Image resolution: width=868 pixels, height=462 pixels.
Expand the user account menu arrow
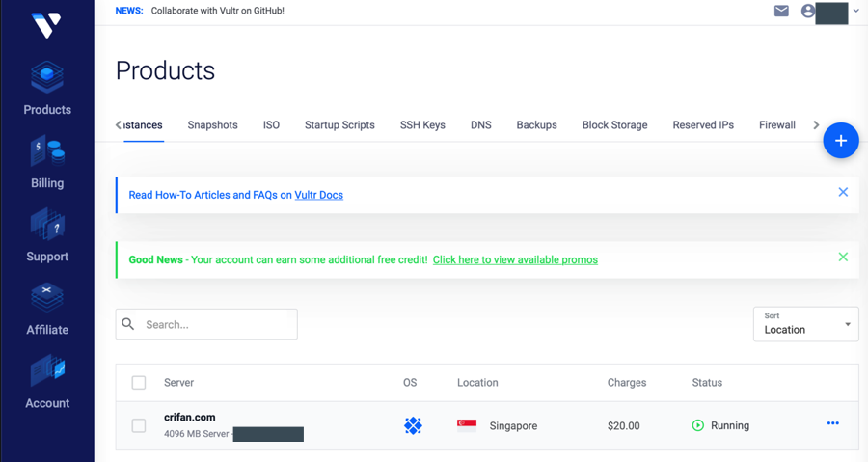tap(856, 11)
